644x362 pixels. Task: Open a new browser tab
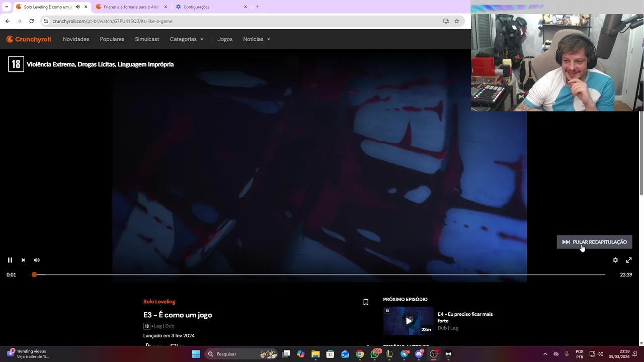[258, 7]
